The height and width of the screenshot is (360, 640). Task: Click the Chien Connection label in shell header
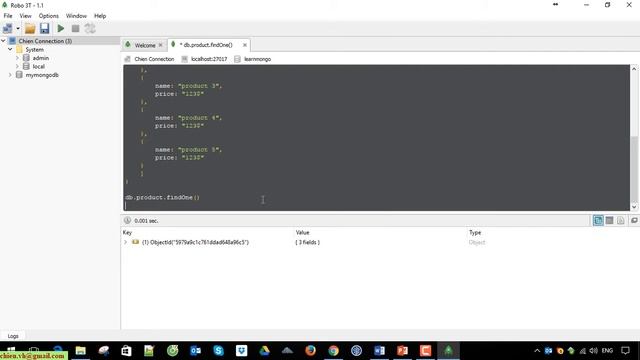point(154,59)
